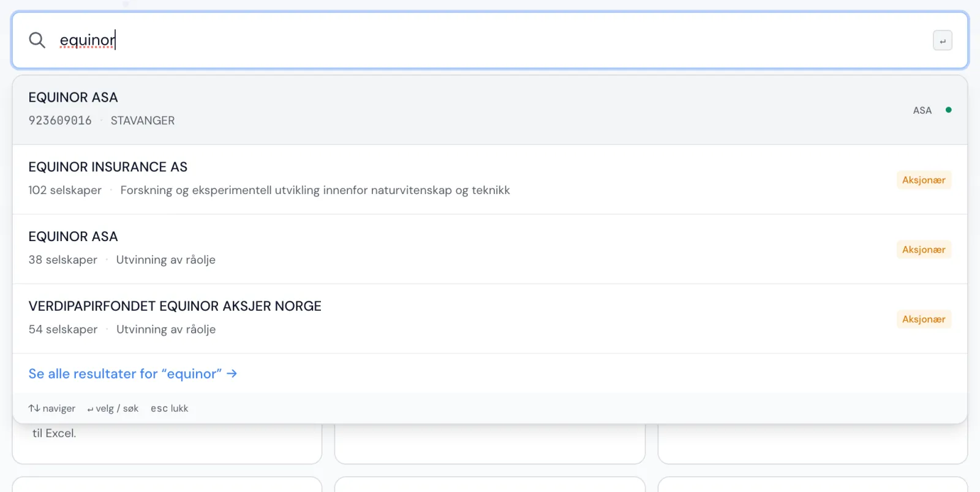Image resolution: width=980 pixels, height=492 pixels.
Task: Click the naviger keyboard hint
Action: pos(52,408)
